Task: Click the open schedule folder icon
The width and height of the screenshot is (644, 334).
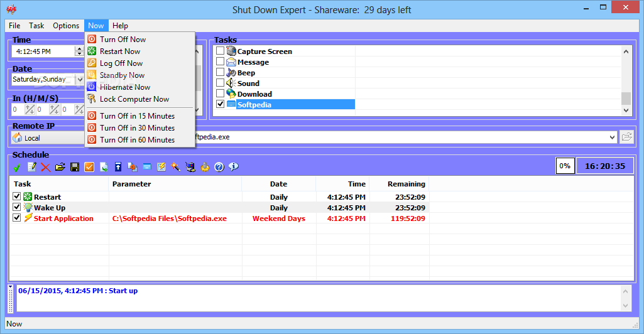Action: click(x=60, y=167)
